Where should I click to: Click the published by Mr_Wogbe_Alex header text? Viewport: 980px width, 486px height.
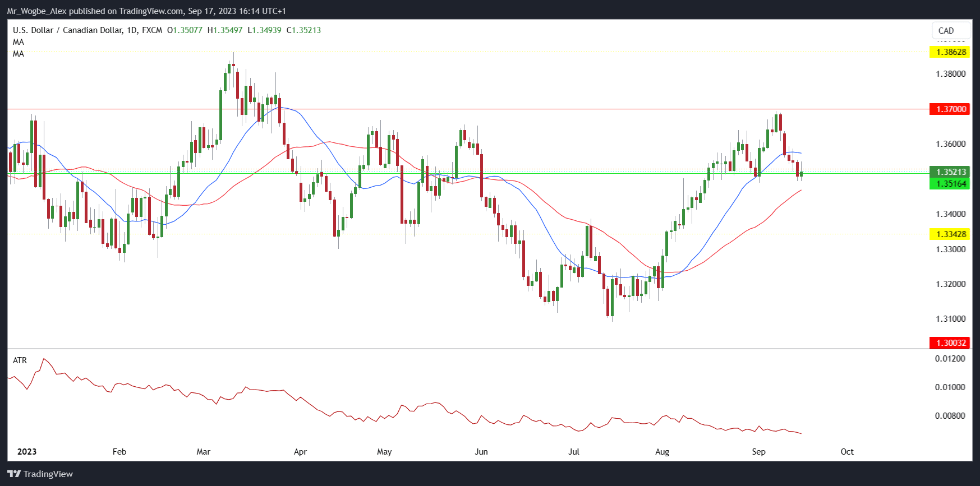tap(146, 11)
